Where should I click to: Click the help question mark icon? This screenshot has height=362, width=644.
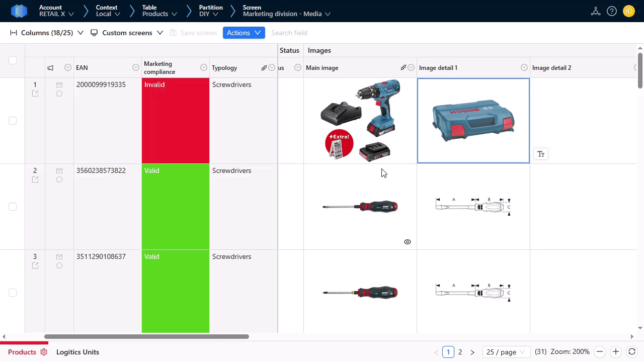pyautogui.click(x=612, y=11)
